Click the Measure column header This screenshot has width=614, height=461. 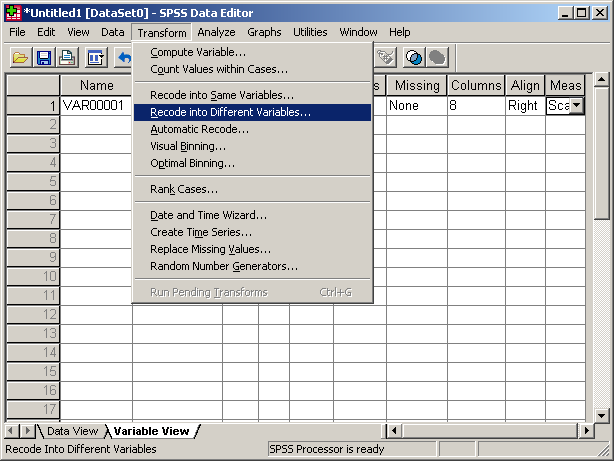[565, 85]
